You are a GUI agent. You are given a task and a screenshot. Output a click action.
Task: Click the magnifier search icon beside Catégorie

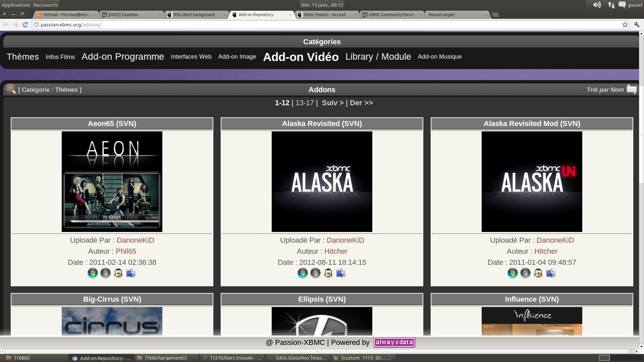coord(11,89)
